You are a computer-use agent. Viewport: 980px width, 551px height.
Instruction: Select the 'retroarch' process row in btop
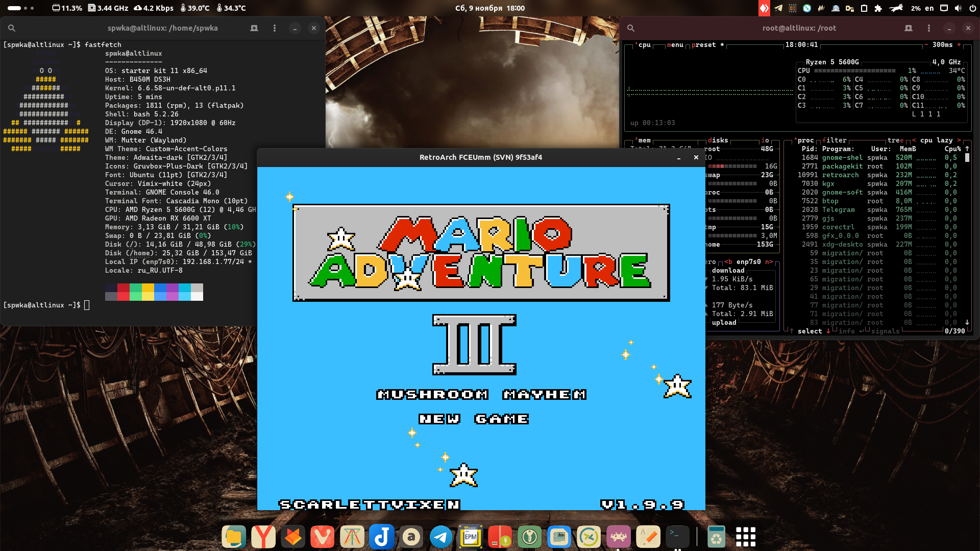[879, 175]
